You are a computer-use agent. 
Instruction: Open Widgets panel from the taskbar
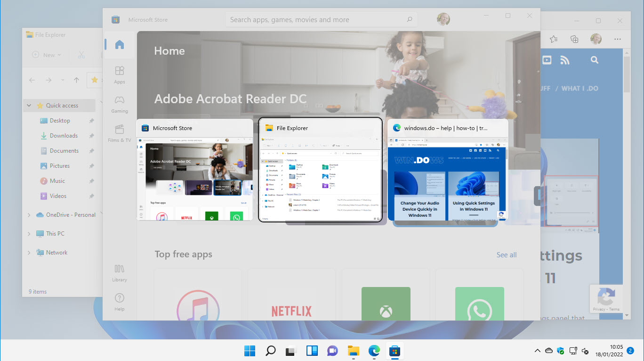[312, 351]
